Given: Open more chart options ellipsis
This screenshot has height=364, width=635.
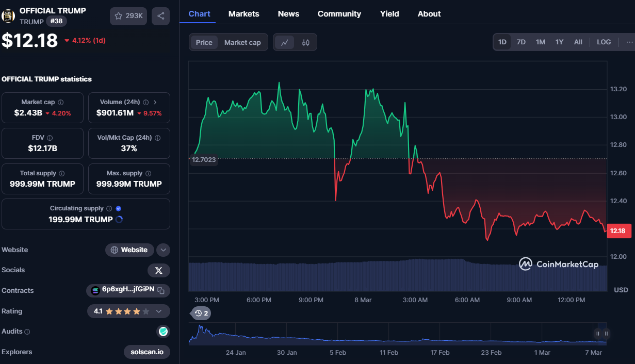Looking at the screenshot, I should click(x=629, y=42).
